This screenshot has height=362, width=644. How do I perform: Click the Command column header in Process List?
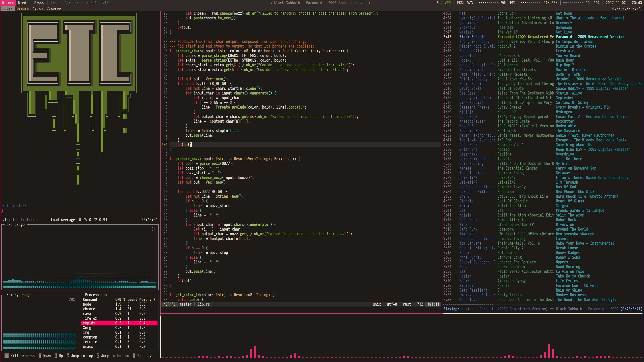[x=90, y=299]
